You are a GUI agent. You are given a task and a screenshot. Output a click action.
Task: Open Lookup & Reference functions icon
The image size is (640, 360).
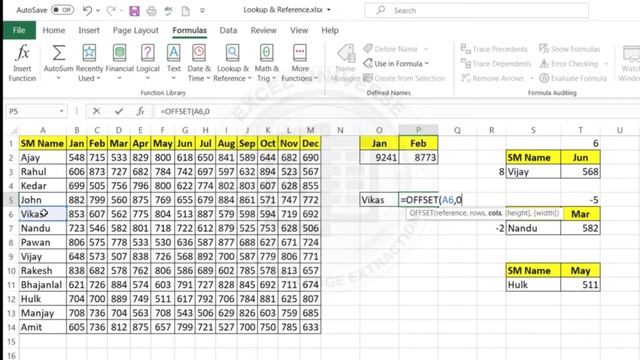pyautogui.click(x=233, y=53)
